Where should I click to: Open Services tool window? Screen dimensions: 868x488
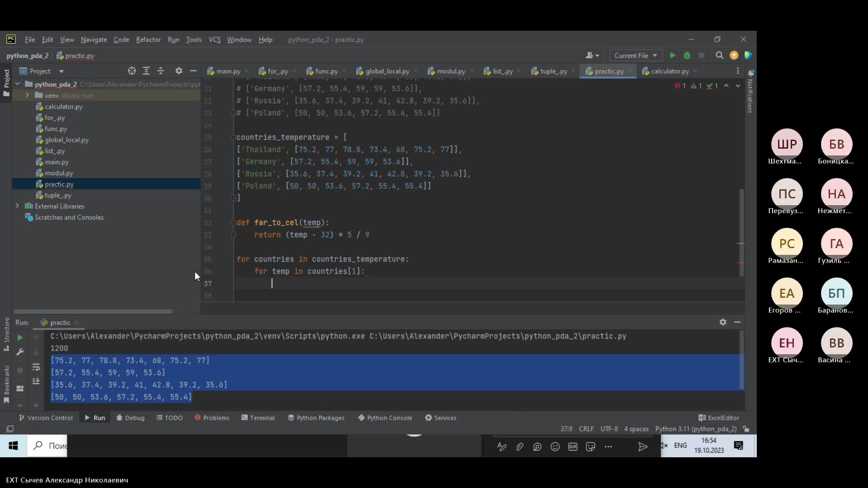[441, 418]
